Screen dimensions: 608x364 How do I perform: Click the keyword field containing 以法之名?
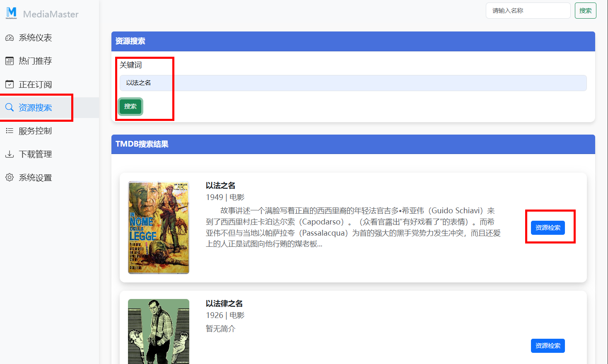click(353, 83)
